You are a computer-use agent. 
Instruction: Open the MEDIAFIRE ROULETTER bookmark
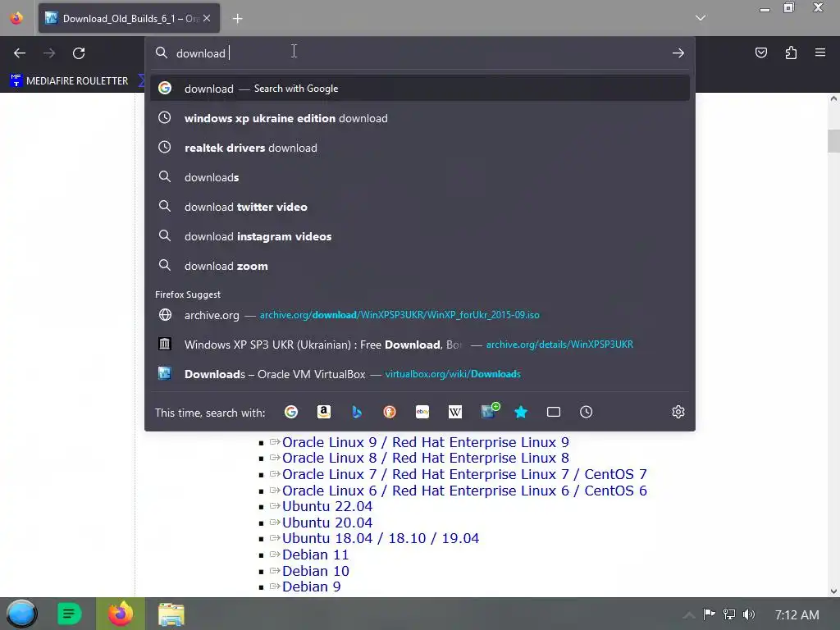[x=69, y=81]
